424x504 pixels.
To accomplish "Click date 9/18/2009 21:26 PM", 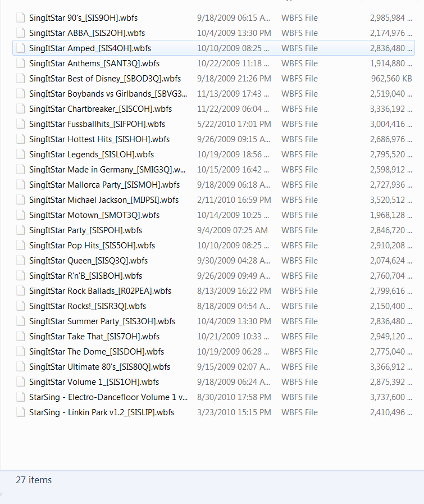I will pos(234,79).
